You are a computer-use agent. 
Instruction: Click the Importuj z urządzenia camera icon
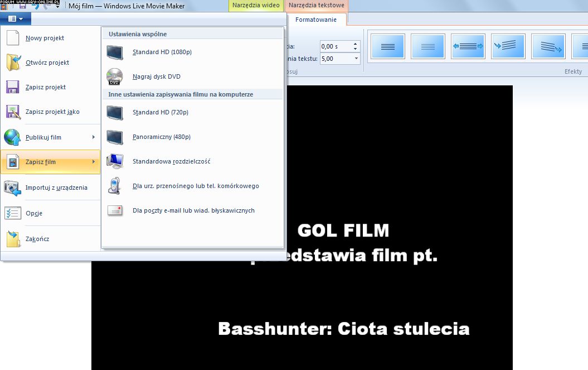point(12,188)
